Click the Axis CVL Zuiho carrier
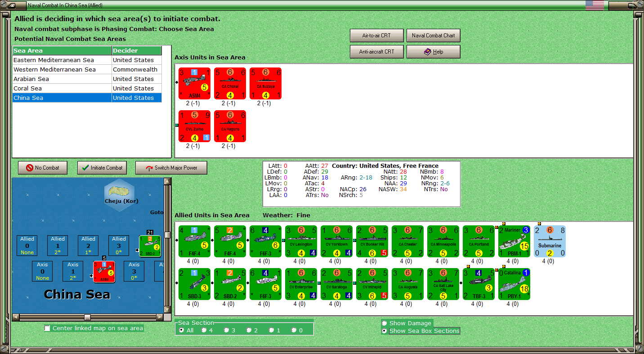This screenshot has width=644, height=354. pos(194,126)
